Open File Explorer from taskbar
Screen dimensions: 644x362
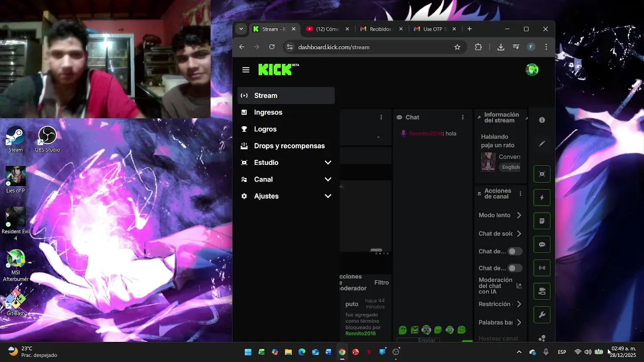coord(288,352)
